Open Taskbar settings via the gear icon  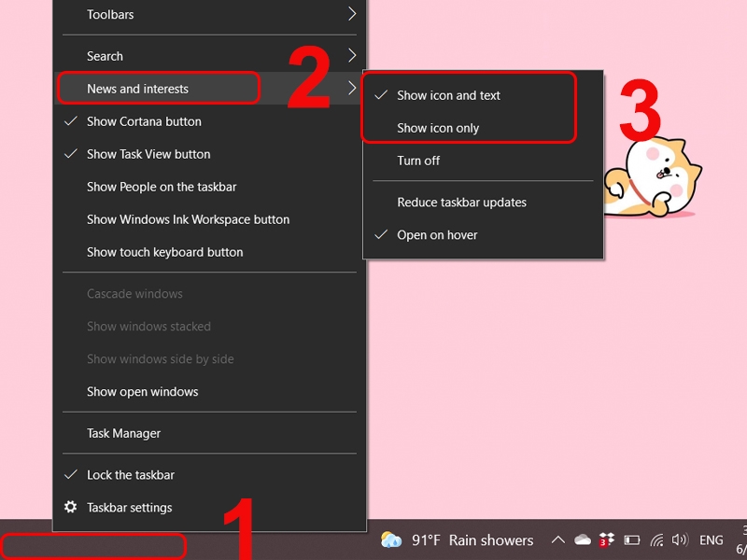pos(71,507)
